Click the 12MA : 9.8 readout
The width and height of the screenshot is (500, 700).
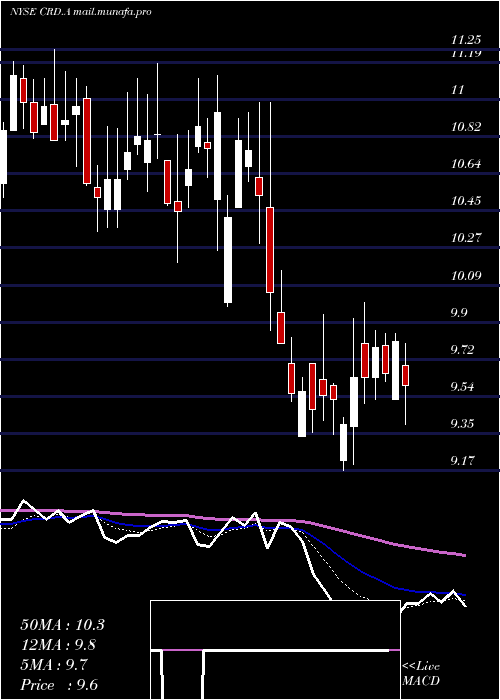coord(58,645)
